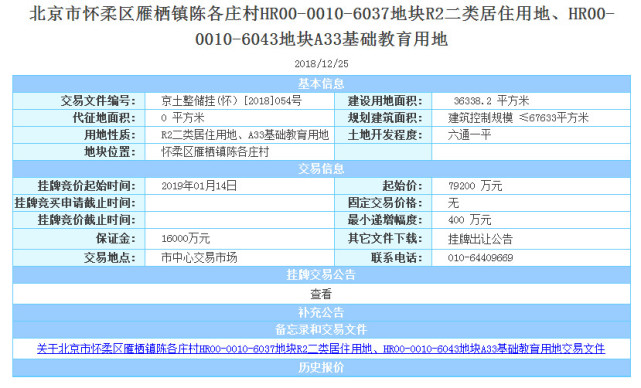Click the land development level 六通一平
The height and width of the screenshot is (388, 641).
click(469, 135)
